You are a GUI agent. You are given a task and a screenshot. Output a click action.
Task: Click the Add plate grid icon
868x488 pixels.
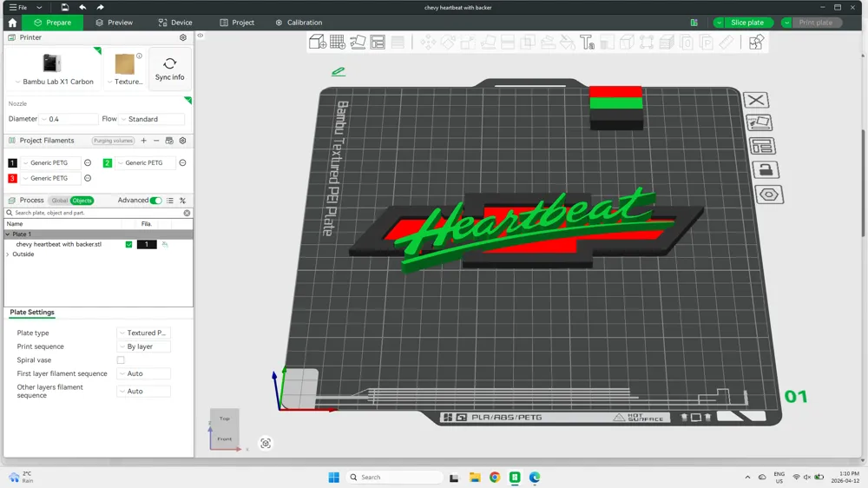click(337, 42)
